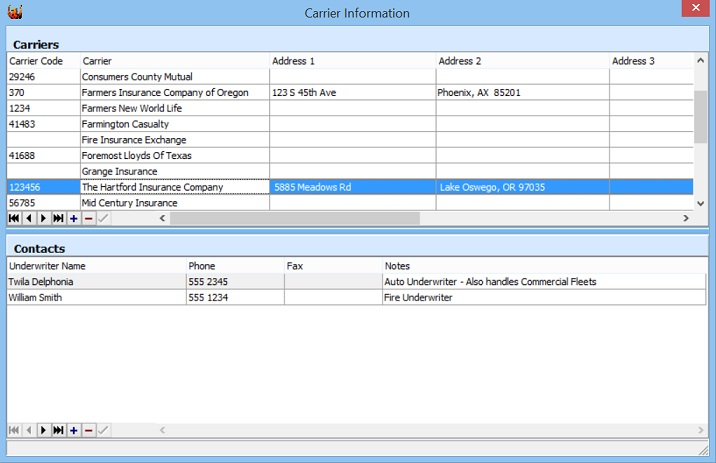Select Farmington Casualty carrier row
Image resolution: width=716 pixels, height=463 pixels.
click(350, 124)
